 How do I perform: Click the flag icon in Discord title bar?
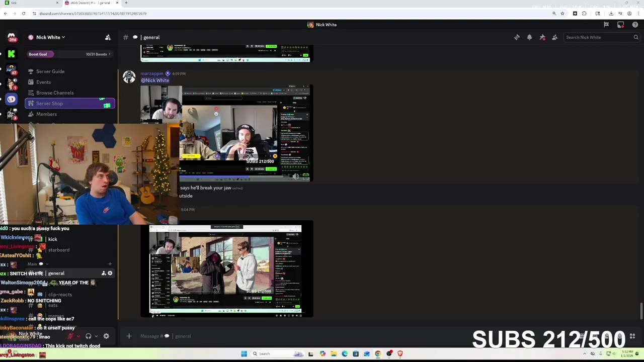606,25
